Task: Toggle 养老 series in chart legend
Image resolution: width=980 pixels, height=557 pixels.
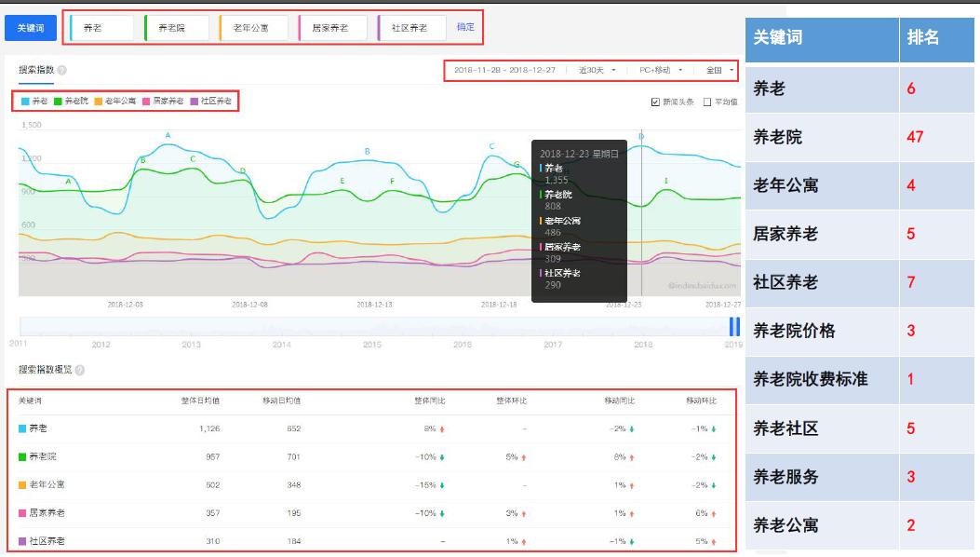Action: click(34, 101)
